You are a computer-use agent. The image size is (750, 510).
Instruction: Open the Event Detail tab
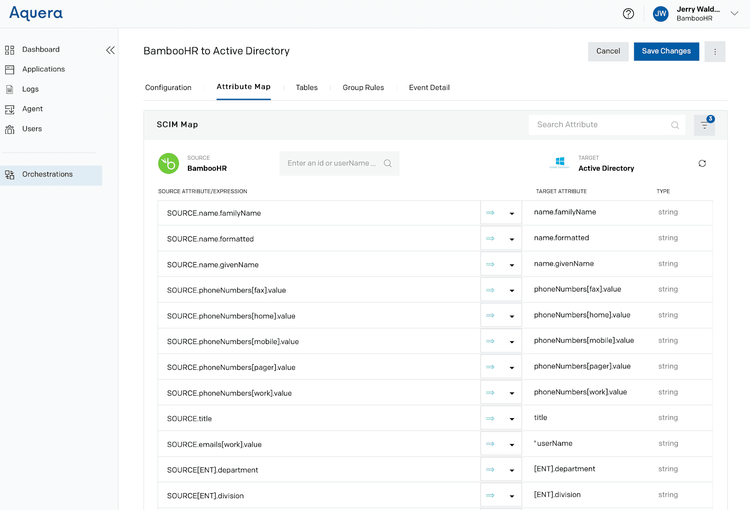pos(429,88)
